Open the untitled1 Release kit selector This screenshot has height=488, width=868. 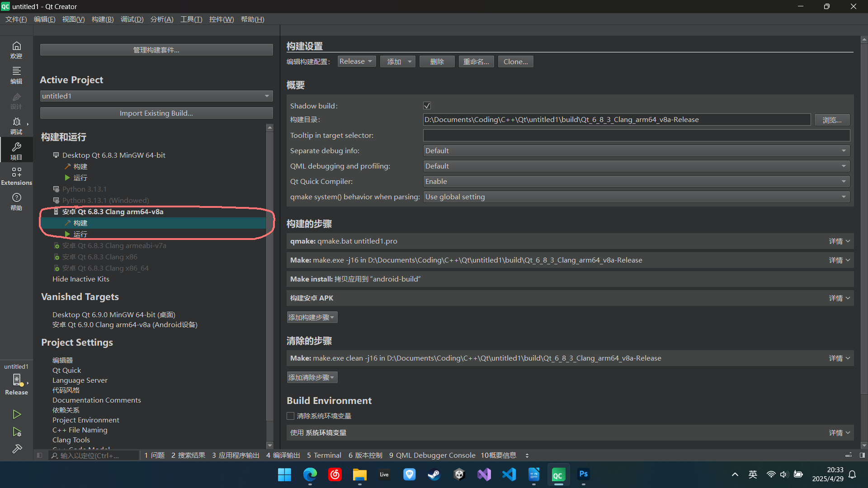click(x=16, y=380)
